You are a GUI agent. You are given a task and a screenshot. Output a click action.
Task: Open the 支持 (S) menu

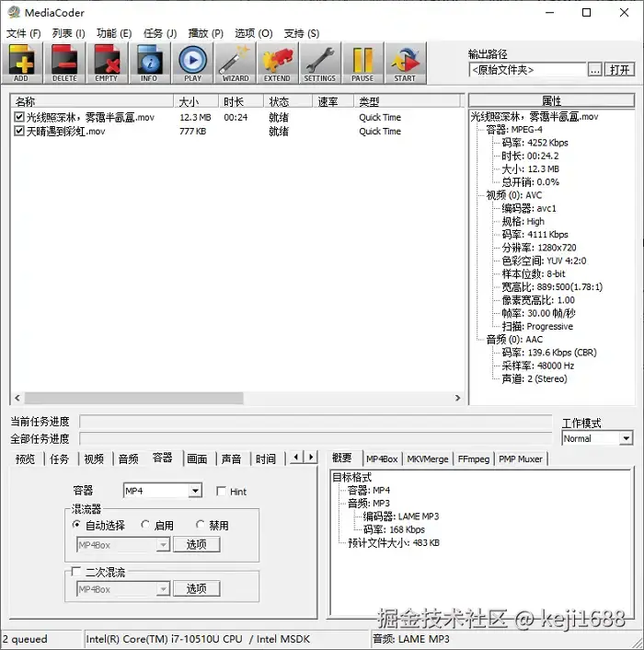pos(302,33)
